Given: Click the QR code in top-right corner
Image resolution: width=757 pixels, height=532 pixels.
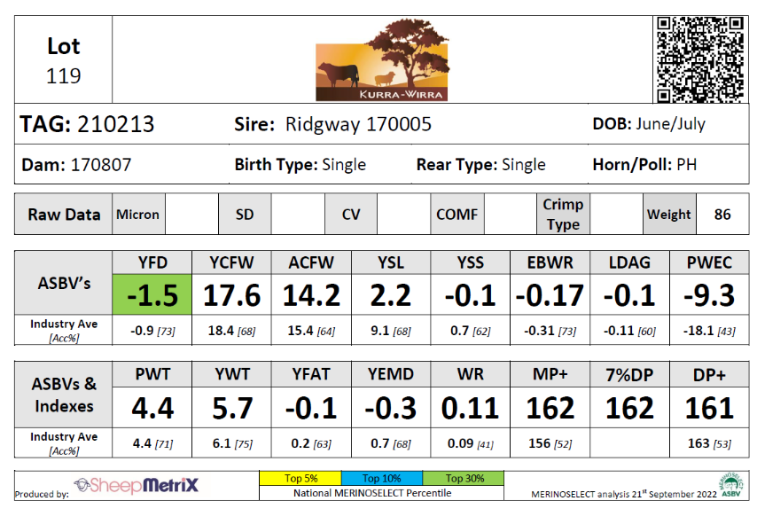Looking at the screenshot, I should click(x=698, y=59).
